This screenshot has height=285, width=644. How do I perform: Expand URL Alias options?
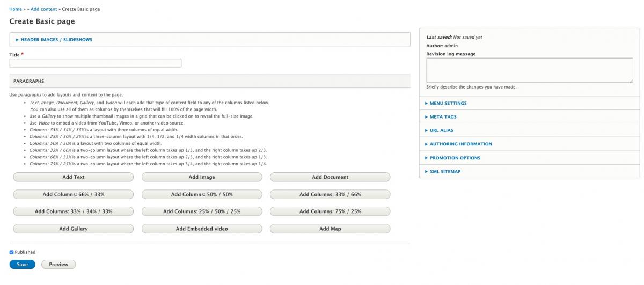click(442, 130)
